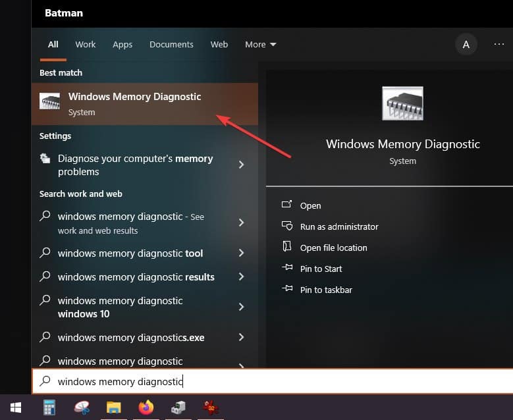Switch to the Documents tab

171,45
